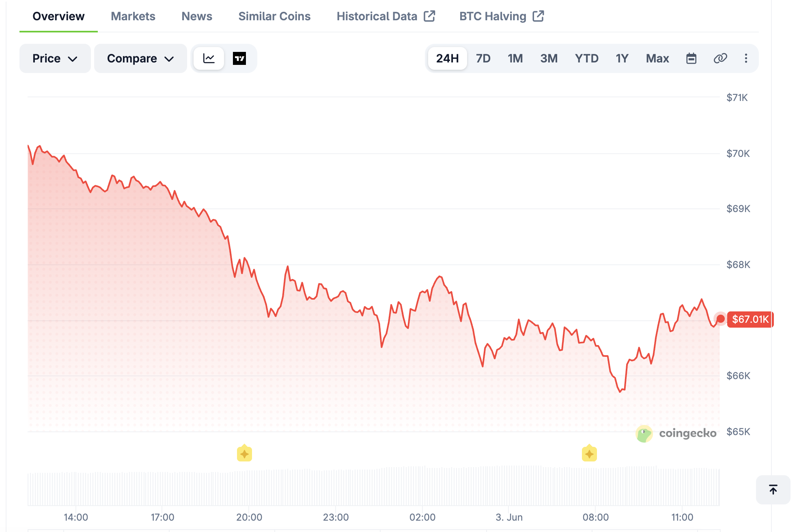Open the Similar Coins tab

coord(274,16)
